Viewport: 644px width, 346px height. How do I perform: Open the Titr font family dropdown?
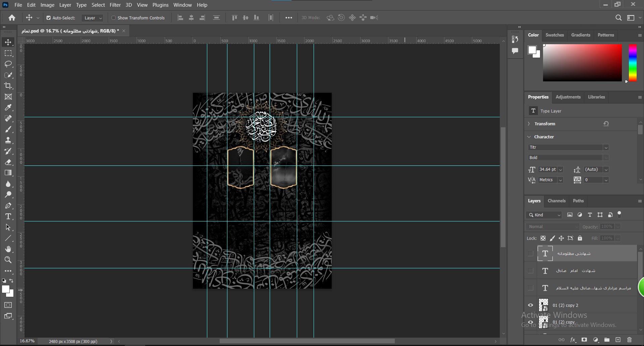[606, 147]
